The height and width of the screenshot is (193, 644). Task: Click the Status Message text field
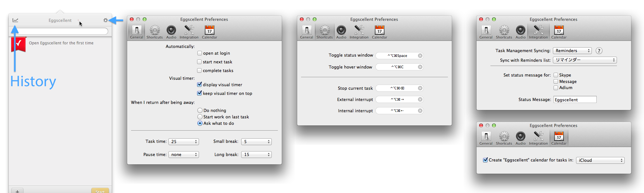pyautogui.click(x=575, y=100)
